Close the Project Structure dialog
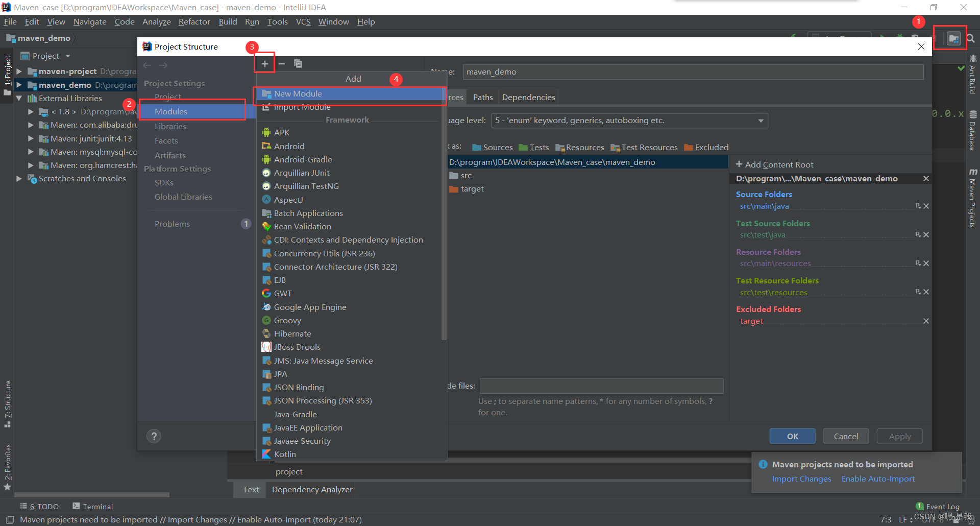This screenshot has height=526, width=980. 921,46
